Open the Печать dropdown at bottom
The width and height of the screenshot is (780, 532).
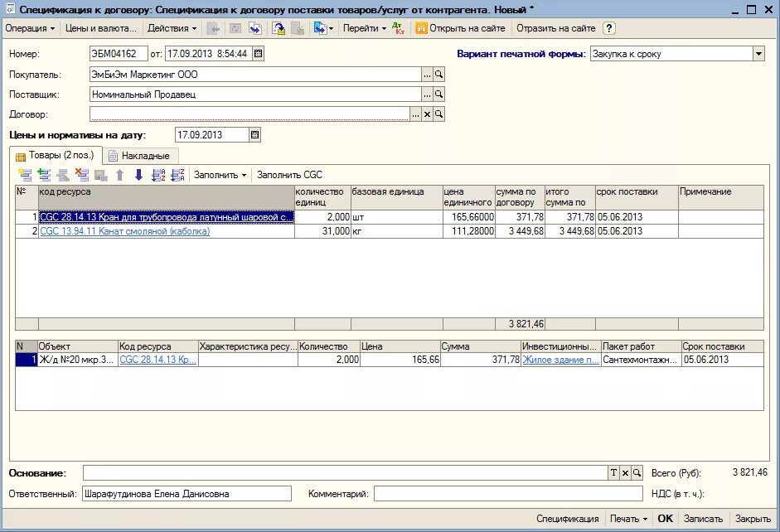[x=629, y=519]
